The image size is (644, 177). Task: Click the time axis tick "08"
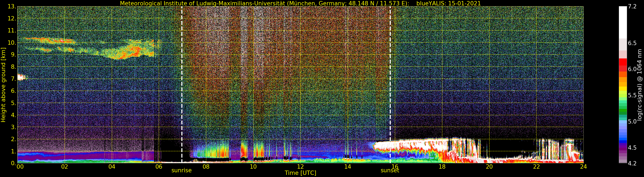[x=206, y=167]
